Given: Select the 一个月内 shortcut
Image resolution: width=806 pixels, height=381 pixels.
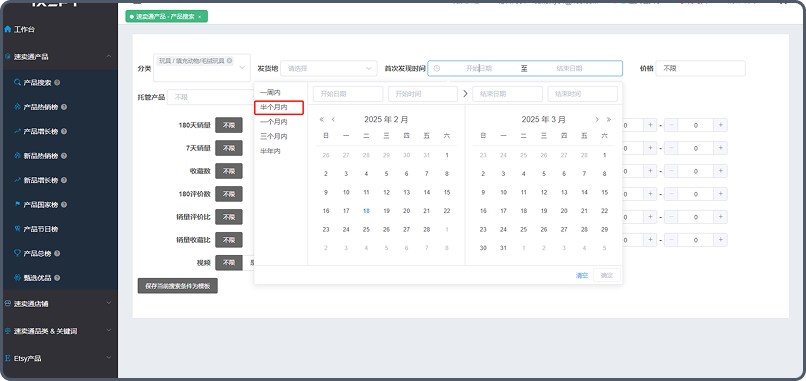Looking at the screenshot, I should click(273, 122).
